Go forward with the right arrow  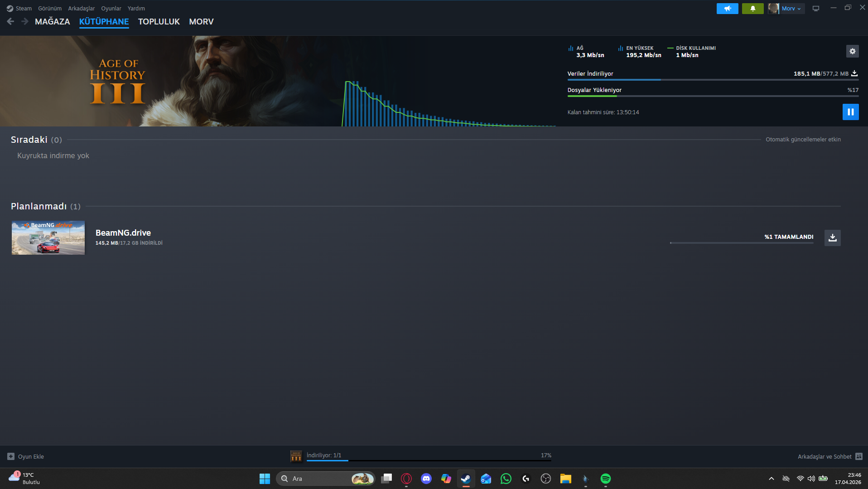(x=25, y=21)
